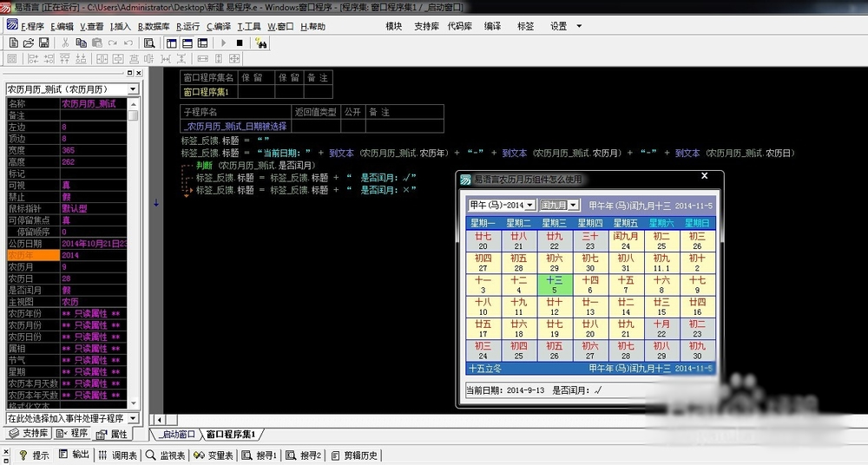This screenshot has width=868, height=465.
Task: Open the T.工具 menu
Action: tap(249, 27)
